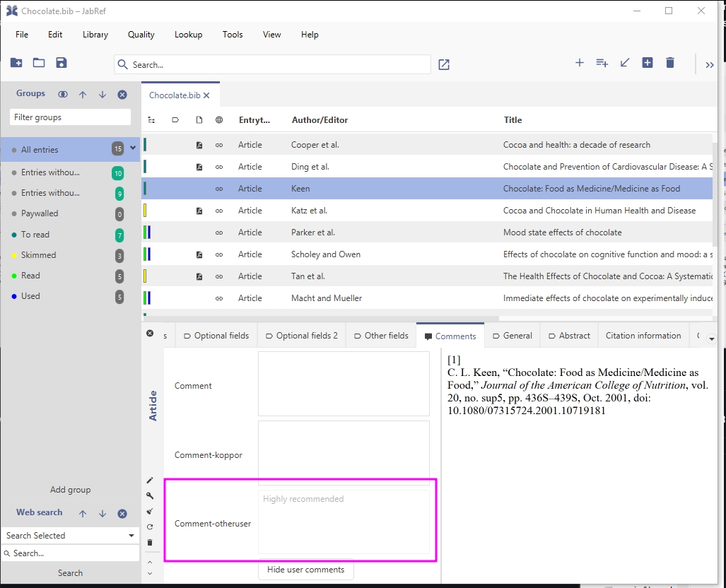Delete the selected entry using the top toolbar trash icon
Screen dimensions: 726x588
coord(670,63)
